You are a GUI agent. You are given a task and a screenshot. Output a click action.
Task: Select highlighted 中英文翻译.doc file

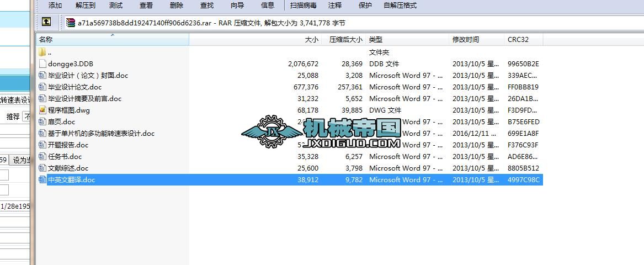pos(72,179)
